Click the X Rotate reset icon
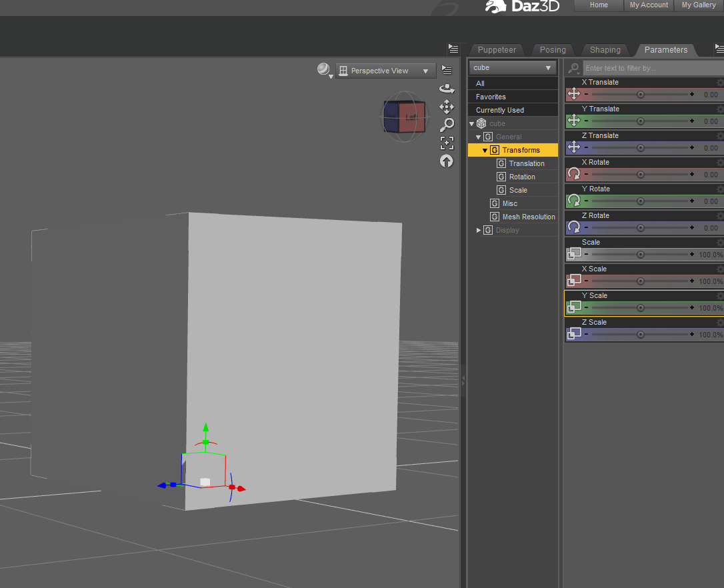Image resolution: width=724 pixels, height=588 pixels. (574, 174)
